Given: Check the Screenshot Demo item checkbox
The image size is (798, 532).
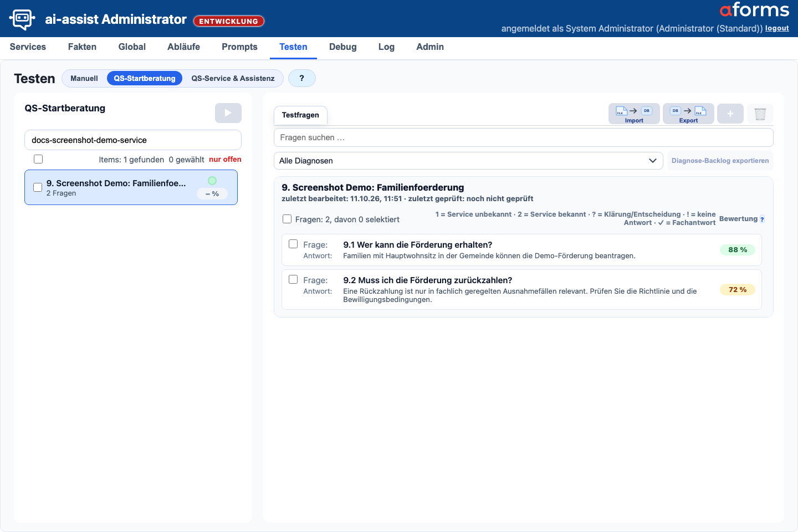Looking at the screenshot, I should (38, 187).
